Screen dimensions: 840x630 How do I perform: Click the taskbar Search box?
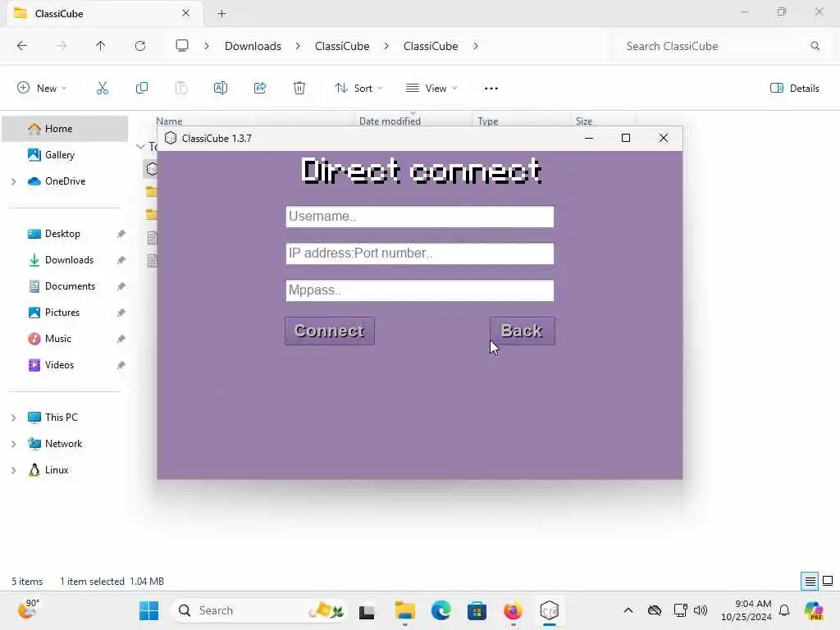tap(260, 610)
